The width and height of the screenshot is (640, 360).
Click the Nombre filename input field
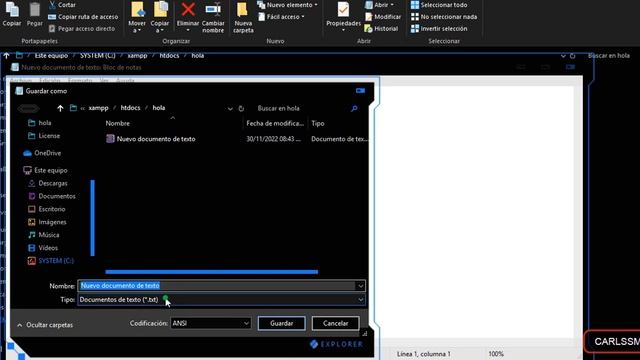217,286
